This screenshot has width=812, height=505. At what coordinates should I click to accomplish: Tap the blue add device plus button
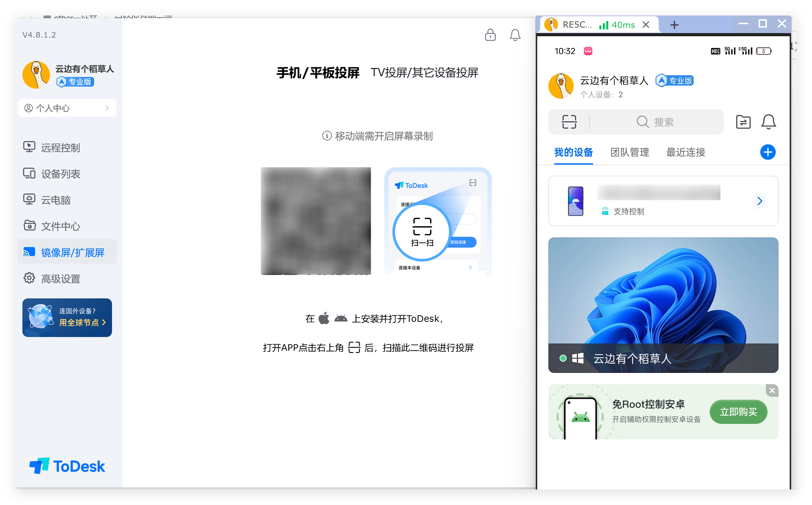[x=768, y=152]
